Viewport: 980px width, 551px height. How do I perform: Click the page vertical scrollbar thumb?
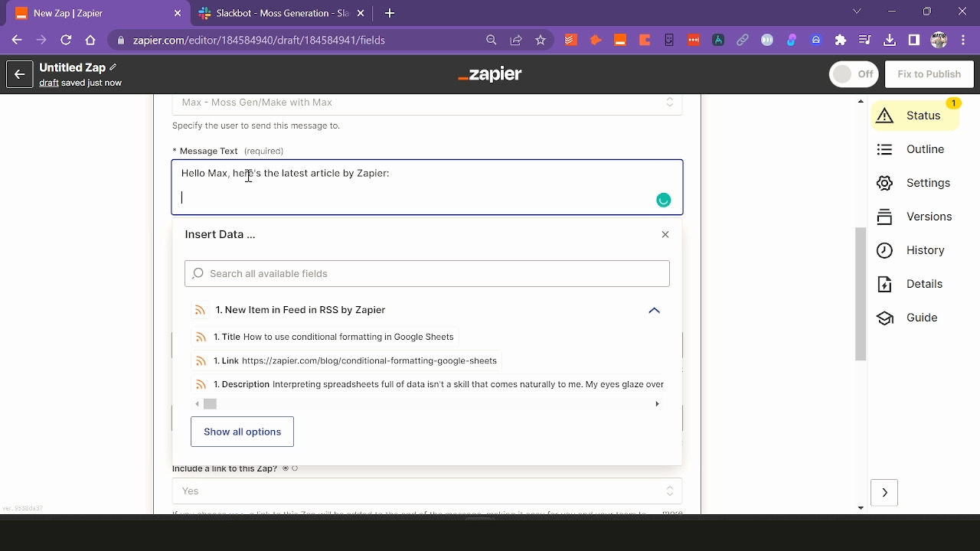click(861, 294)
